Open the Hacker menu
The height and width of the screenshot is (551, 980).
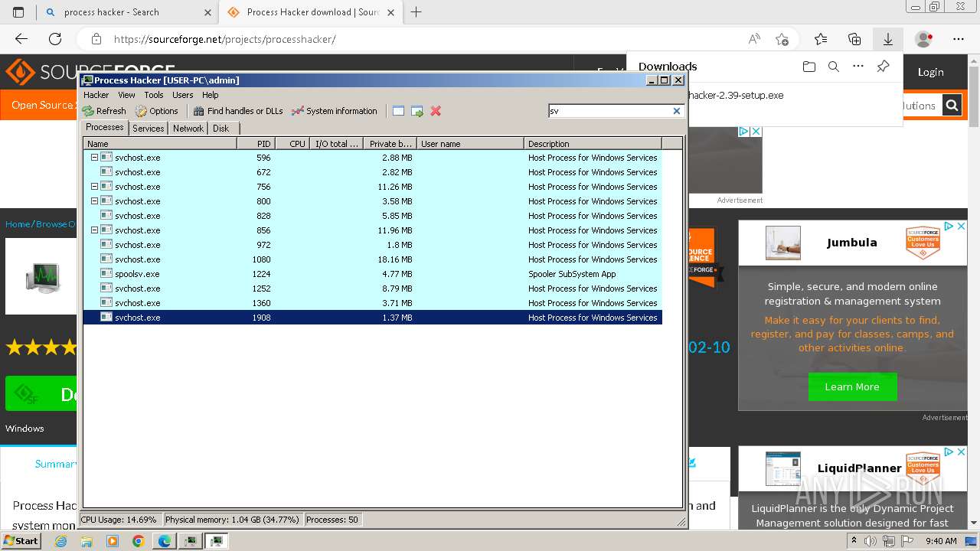point(96,95)
